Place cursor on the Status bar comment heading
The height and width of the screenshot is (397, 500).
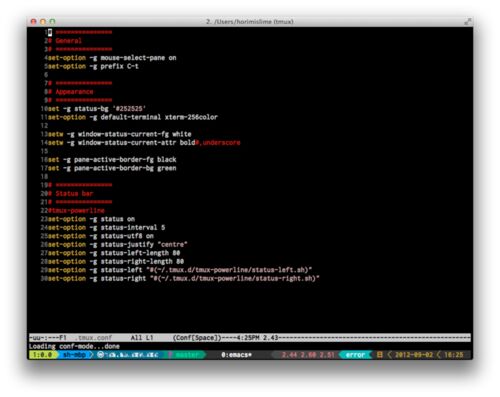[74, 193]
